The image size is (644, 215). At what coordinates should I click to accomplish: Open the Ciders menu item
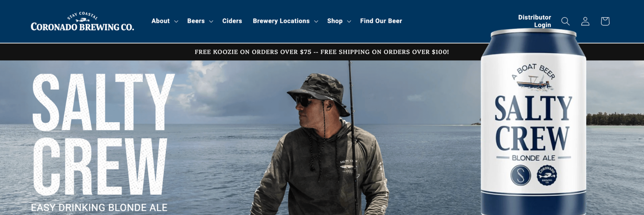pyautogui.click(x=232, y=21)
